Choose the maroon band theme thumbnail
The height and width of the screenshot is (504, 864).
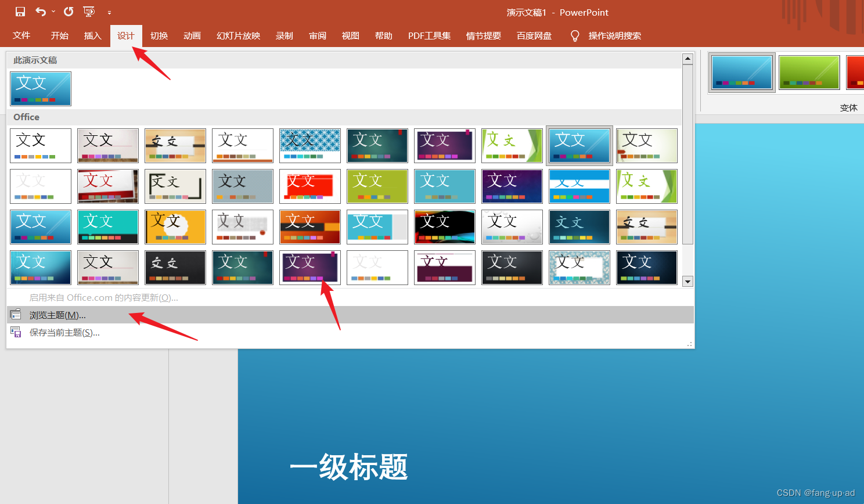pyautogui.click(x=445, y=268)
